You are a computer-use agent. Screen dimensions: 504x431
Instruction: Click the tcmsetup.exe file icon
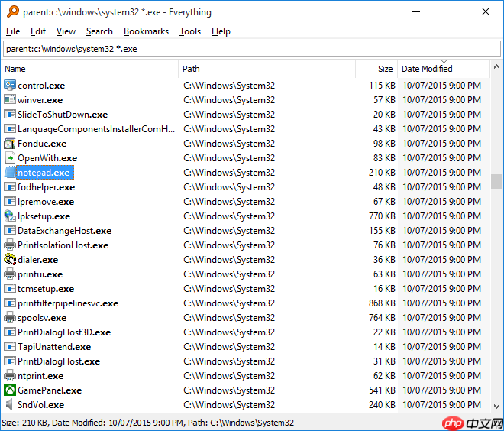click(10, 289)
